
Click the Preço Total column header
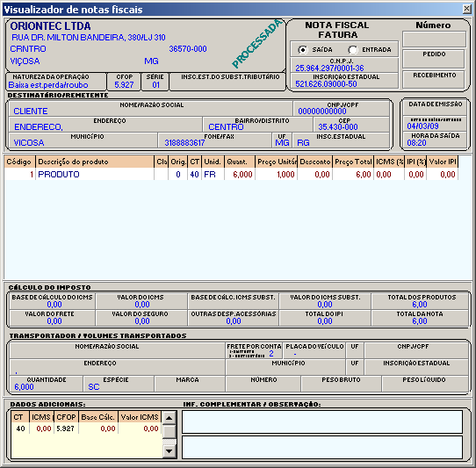click(x=353, y=162)
